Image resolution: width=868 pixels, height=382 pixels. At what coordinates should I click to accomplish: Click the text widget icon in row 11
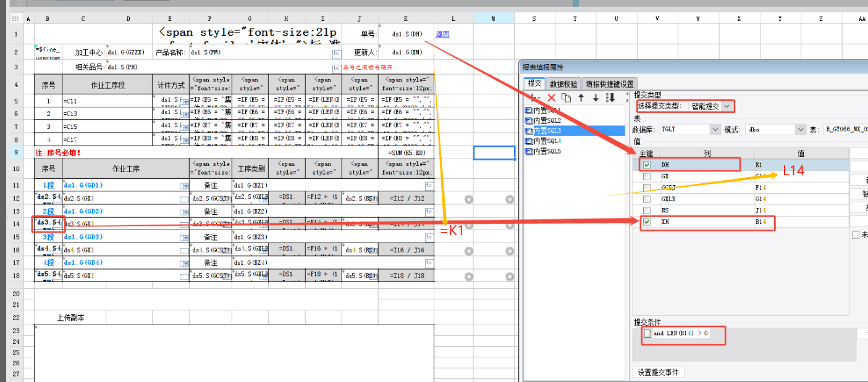point(429,185)
